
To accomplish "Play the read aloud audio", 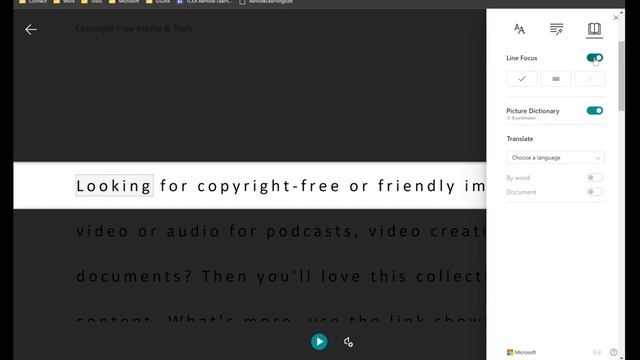I will click(319, 342).
